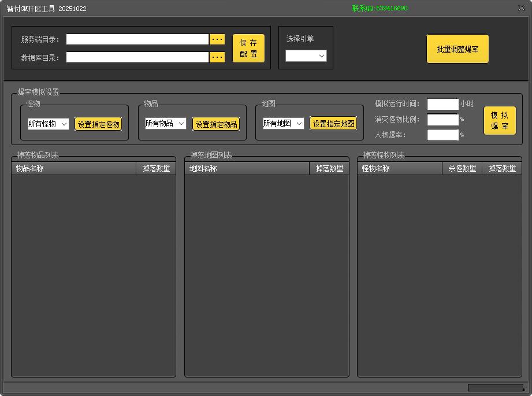Click the 设置指定地图 button
532x396 pixels.
pyautogui.click(x=333, y=124)
